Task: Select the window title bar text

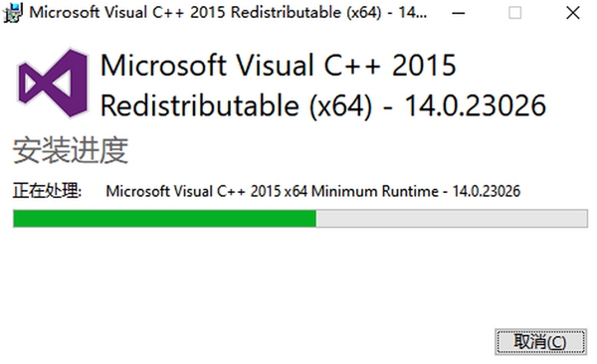Action: tap(228, 13)
